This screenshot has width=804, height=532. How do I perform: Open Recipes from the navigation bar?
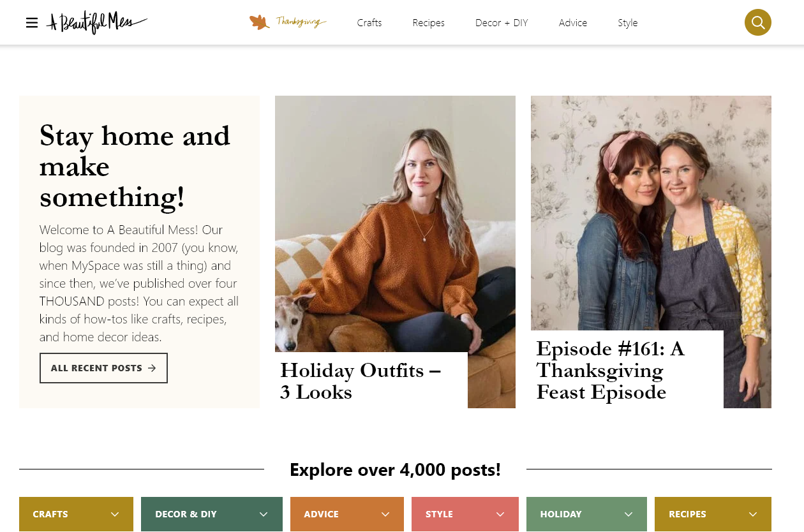428,22
